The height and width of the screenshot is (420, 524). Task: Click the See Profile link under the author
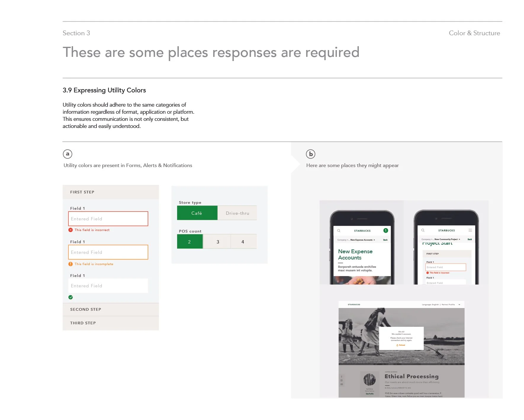[x=369, y=394]
